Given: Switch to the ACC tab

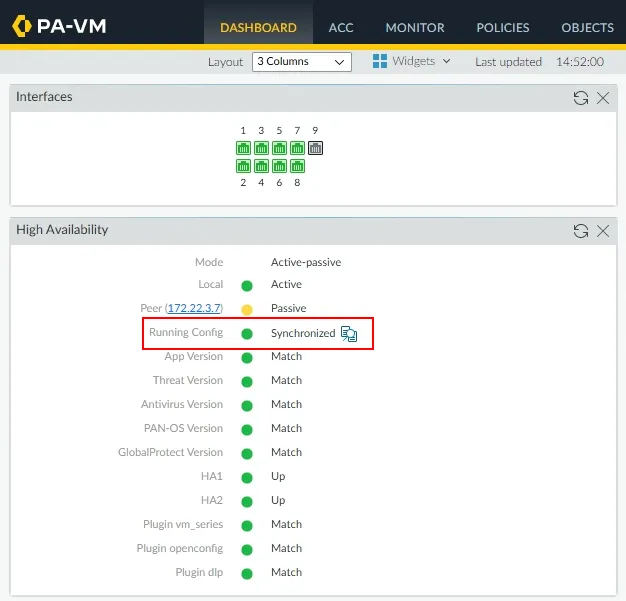Looking at the screenshot, I should [x=341, y=27].
